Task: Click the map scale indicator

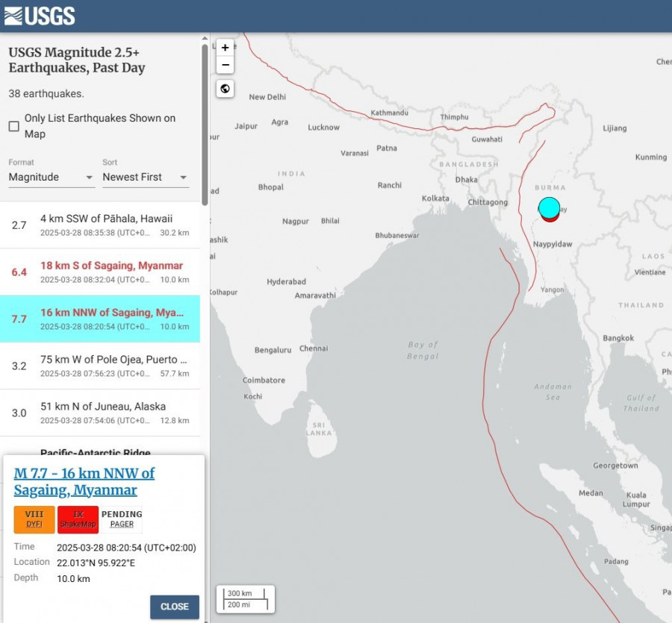Action: pos(246,599)
